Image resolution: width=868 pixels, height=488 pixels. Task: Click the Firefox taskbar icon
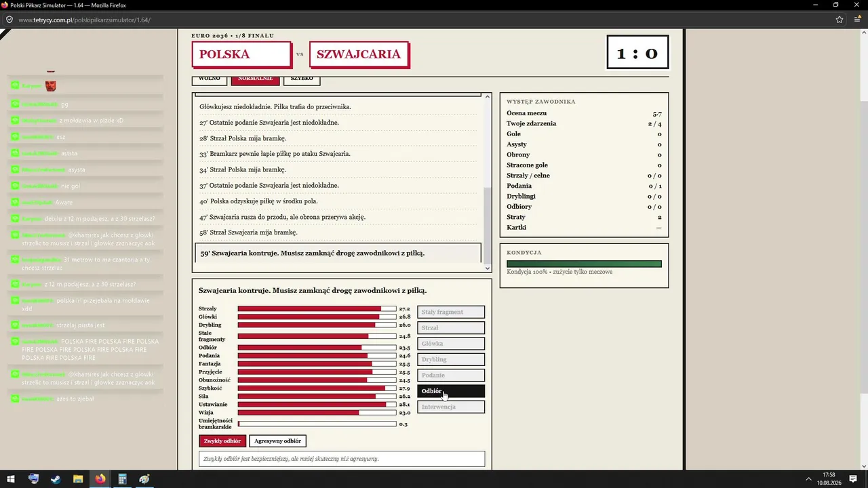100,479
